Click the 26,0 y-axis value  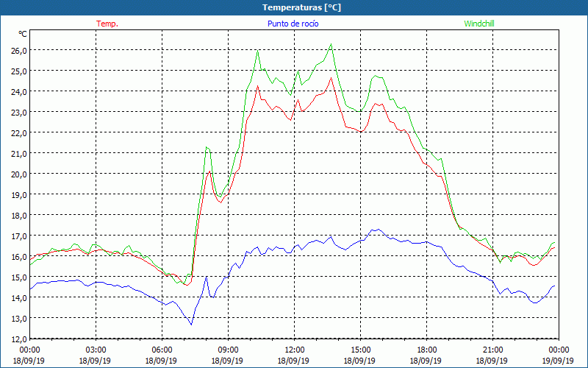point(19,50)
